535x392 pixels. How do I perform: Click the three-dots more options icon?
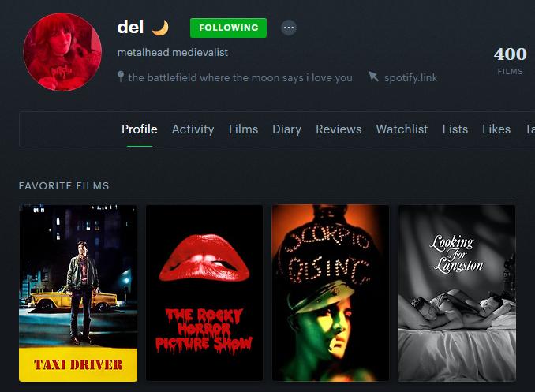point(289,28)
